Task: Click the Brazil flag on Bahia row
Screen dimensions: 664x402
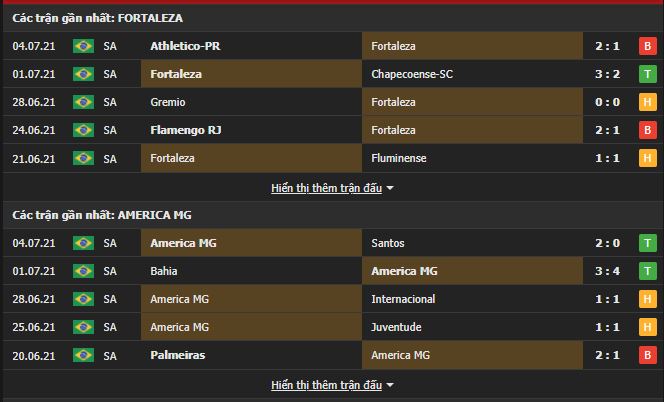Action: pos(83,271)
